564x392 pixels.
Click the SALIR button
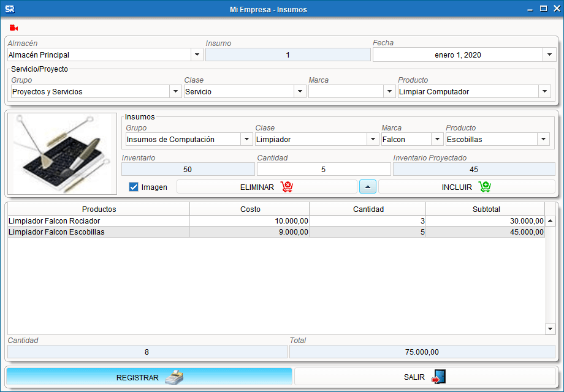pyautogui.click(x=425, y=377)
